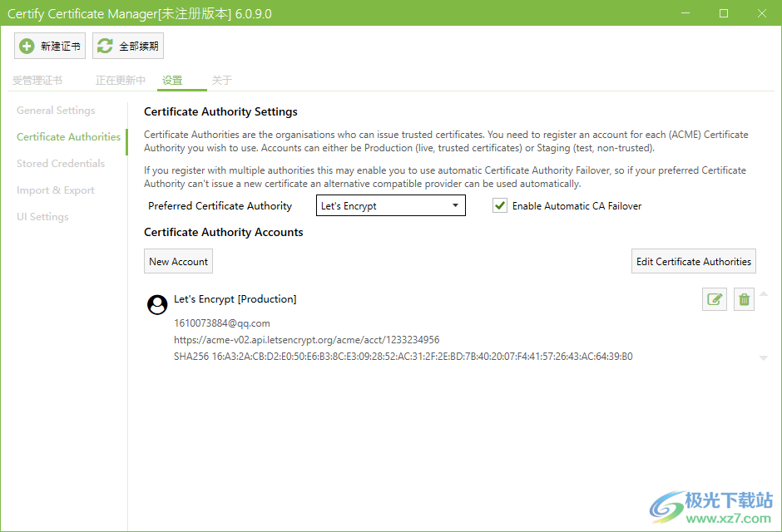
Task: Close the Certify Certificate Manager window
Action: point(761,13)
